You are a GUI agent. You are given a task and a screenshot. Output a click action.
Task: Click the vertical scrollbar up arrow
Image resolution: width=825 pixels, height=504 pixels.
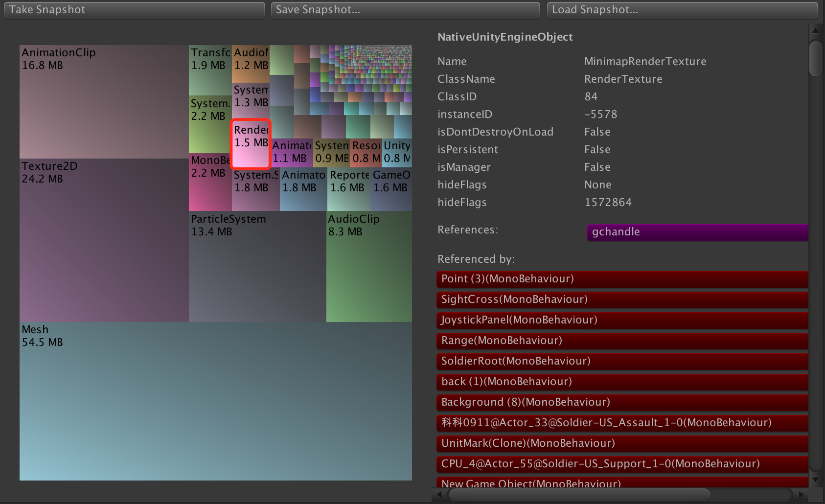coord(815,31)
